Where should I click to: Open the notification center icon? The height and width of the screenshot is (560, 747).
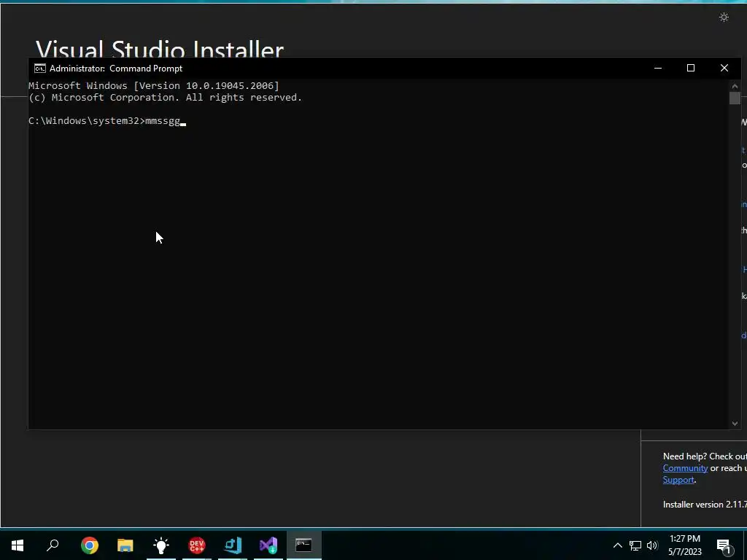[724, 545]
